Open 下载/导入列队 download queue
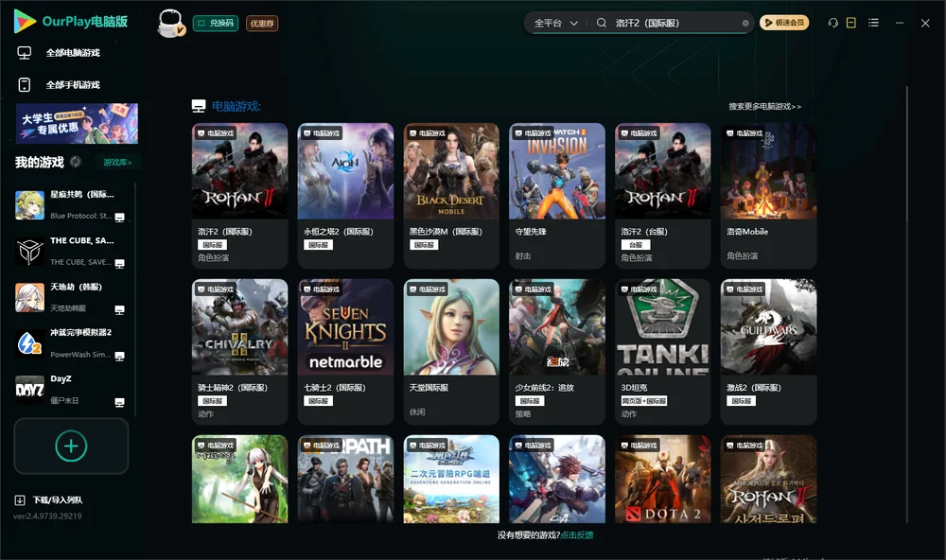Image resolution: width=946 pixels, height=560 pixels. pyautogui.click(x=58, y=499)
